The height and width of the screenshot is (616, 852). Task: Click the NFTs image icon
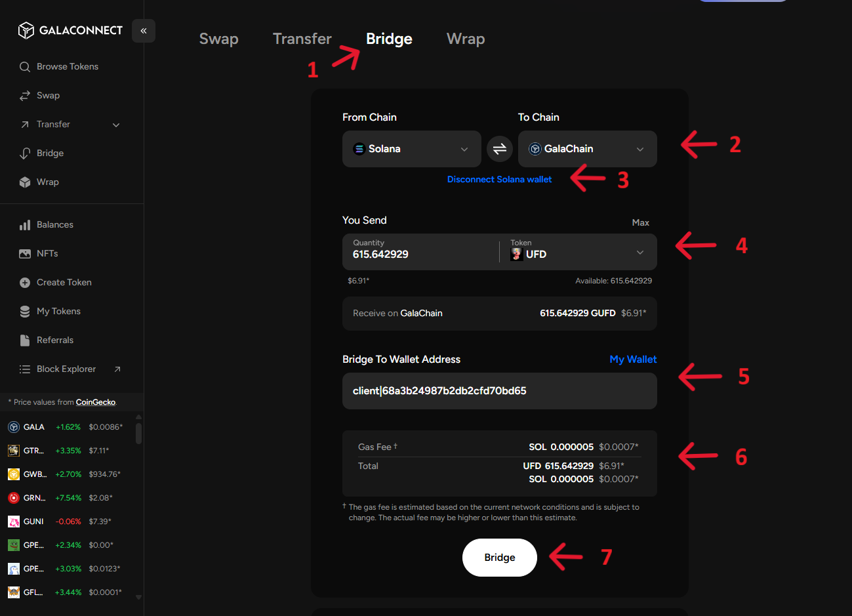25,254
